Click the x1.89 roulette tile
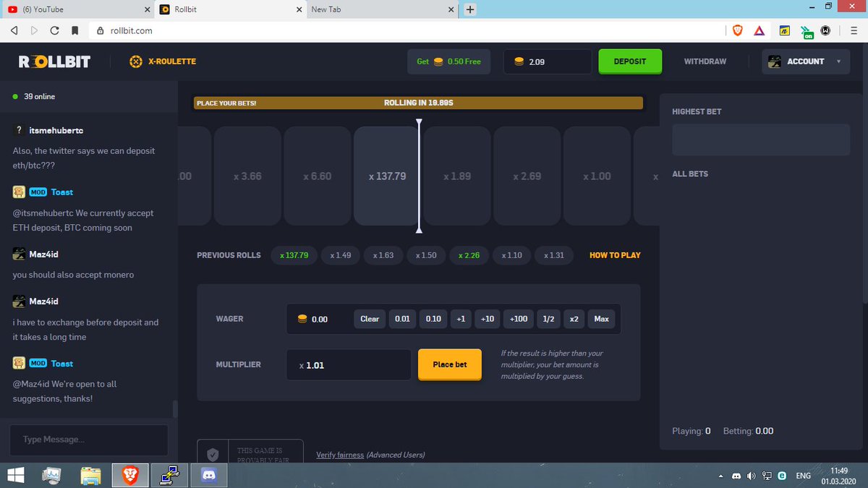 (x=456, y=176)
